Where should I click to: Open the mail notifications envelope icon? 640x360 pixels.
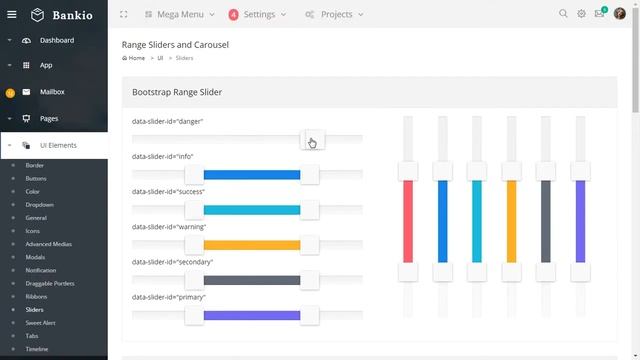point(599,14)
